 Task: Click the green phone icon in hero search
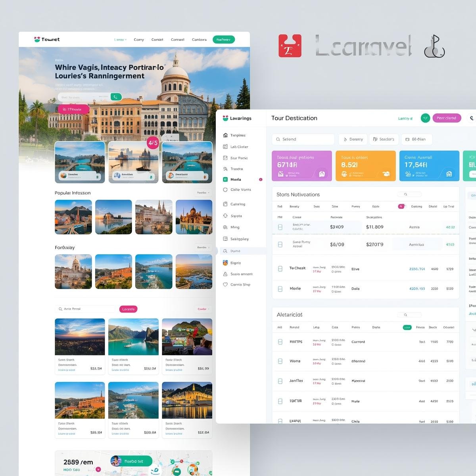116,97
